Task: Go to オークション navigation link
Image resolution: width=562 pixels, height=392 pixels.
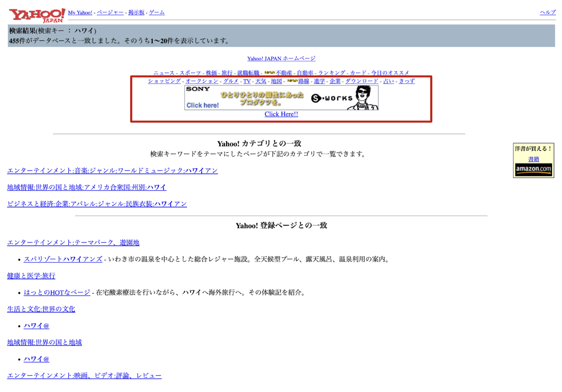Action: click(x=202, y=81)
